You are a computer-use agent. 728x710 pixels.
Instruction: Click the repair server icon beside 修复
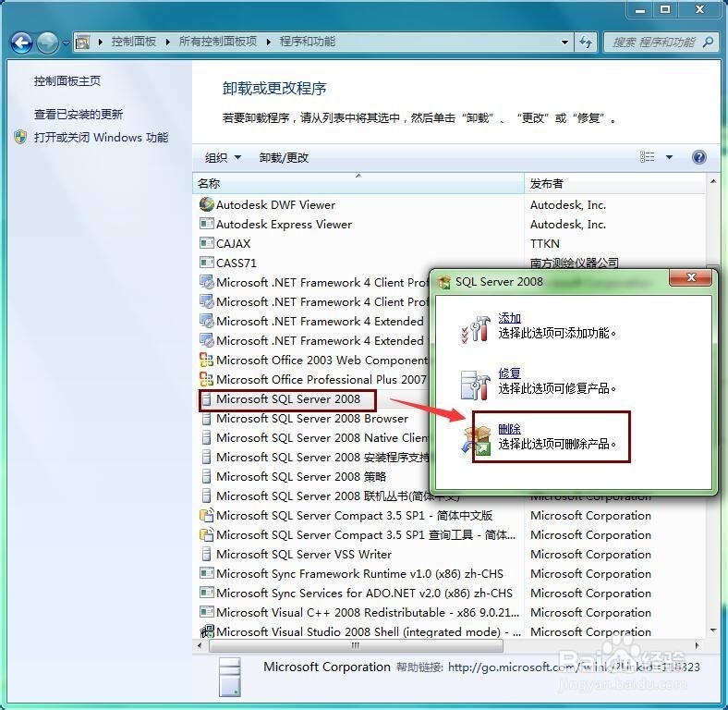[476, 385]
